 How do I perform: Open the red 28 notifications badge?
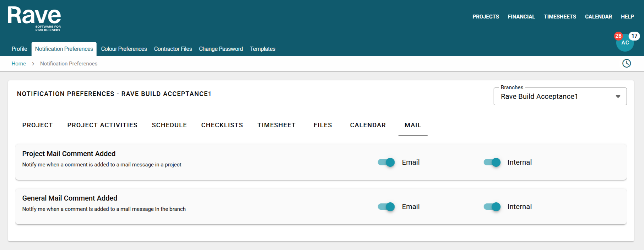point(618,36)
